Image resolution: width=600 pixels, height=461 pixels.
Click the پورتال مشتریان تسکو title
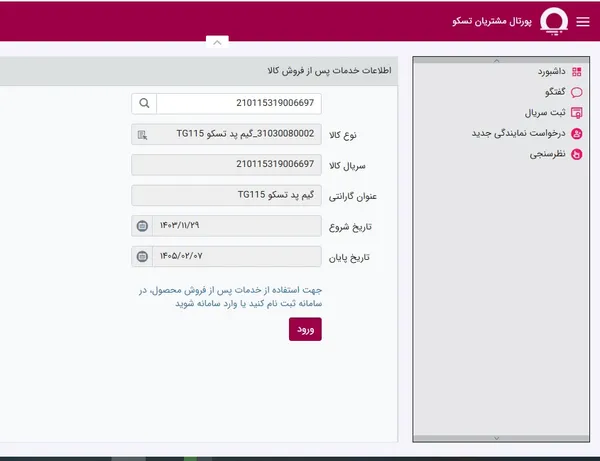coord(492,21)
